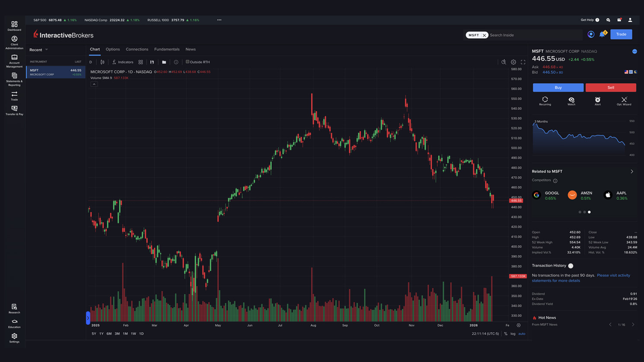Open the Opt. Wizard tool
Image resolution: width=644 pixels, height=362 pixels.
click(x=624, y=101)
